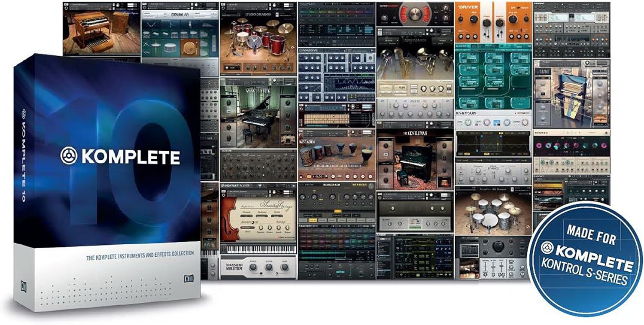Click the Kontour logo in the plugin header
The height and width of the screenshot is (325, 644).
tap(465, 113)
